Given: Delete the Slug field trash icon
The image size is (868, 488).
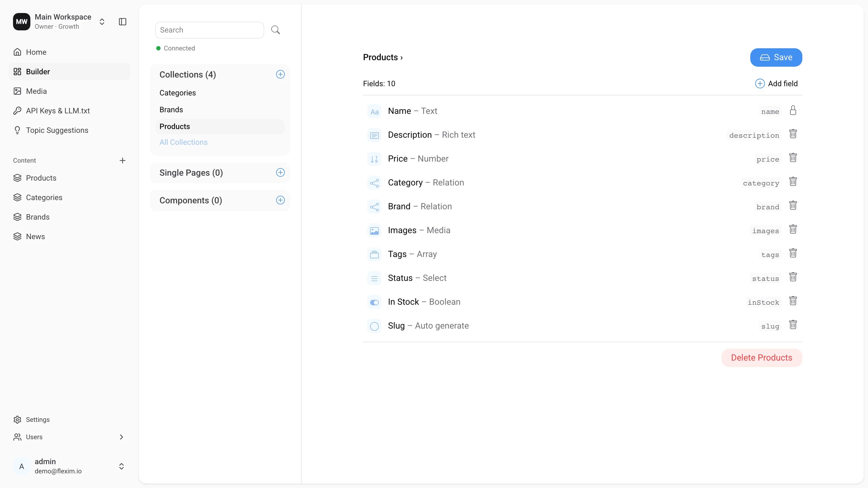Looking at the screenshot, I should (x=793, y=325).
